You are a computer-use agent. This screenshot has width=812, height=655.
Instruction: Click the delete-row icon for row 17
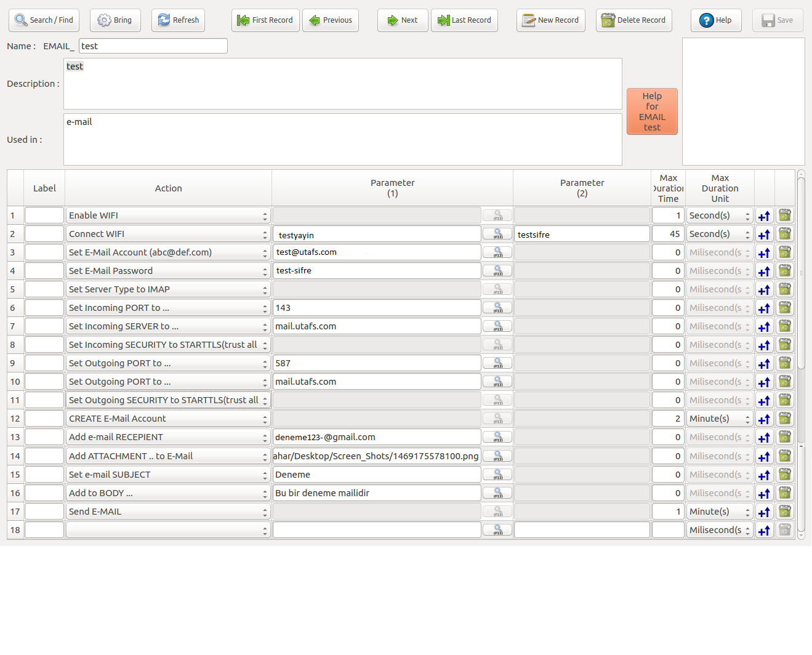pyautogui.click(x=785, y=512)
